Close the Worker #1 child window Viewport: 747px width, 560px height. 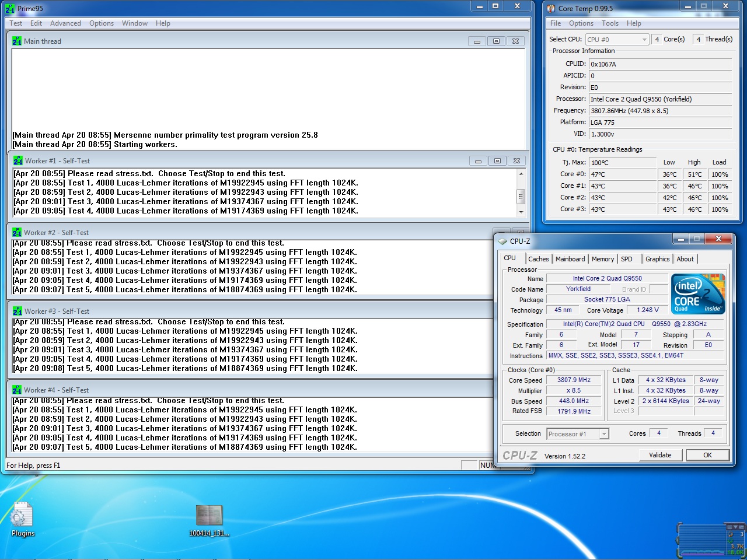tap(516, 161)
